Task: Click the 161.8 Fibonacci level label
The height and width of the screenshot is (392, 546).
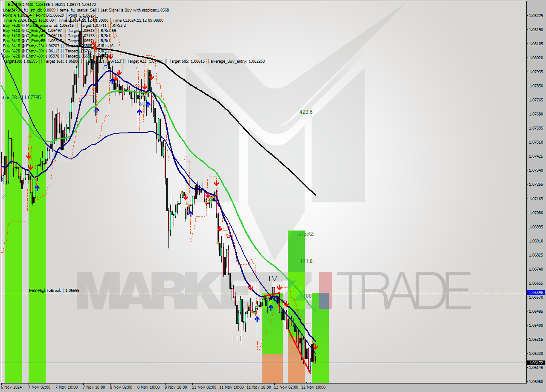Action: (x=306, y=261)
